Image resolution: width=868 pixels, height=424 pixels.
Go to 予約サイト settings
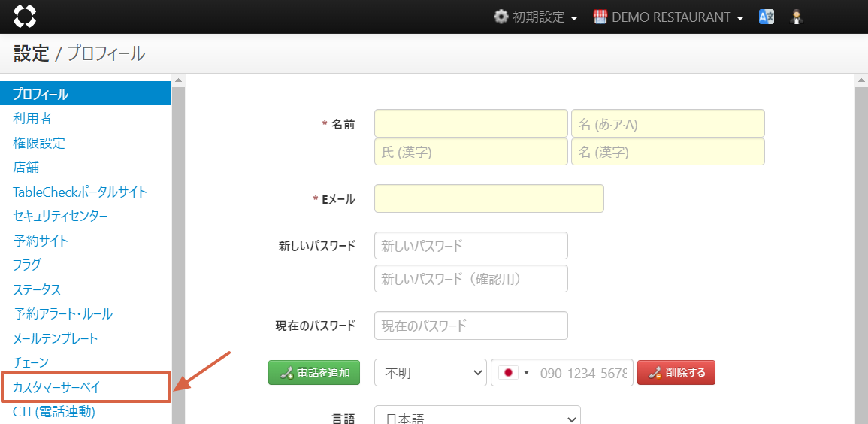click(x=41, y=241)
